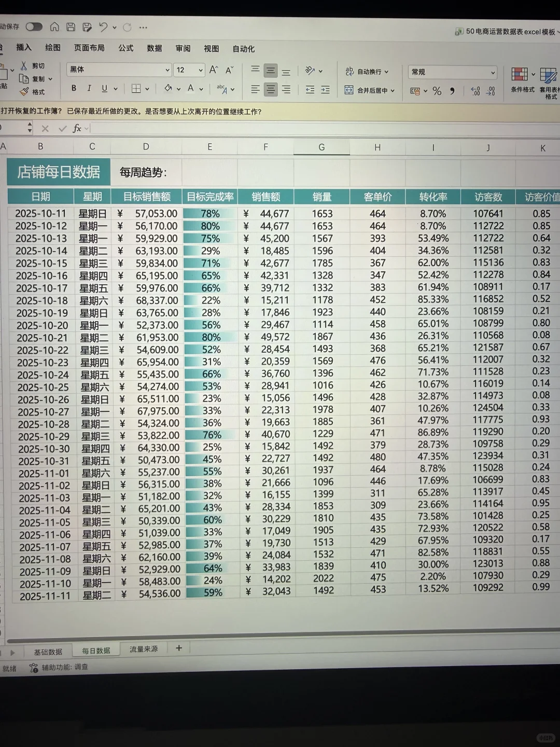The image size is (560, 747).
Task: Click the sheet tab scroll arrow
Action: [12, 653]
